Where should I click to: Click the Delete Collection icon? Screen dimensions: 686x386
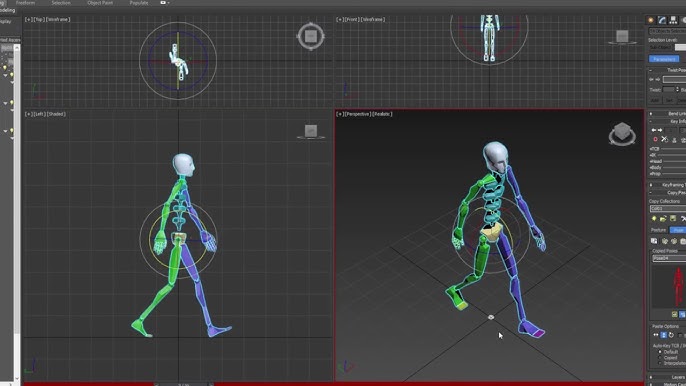tap(683, 218)
